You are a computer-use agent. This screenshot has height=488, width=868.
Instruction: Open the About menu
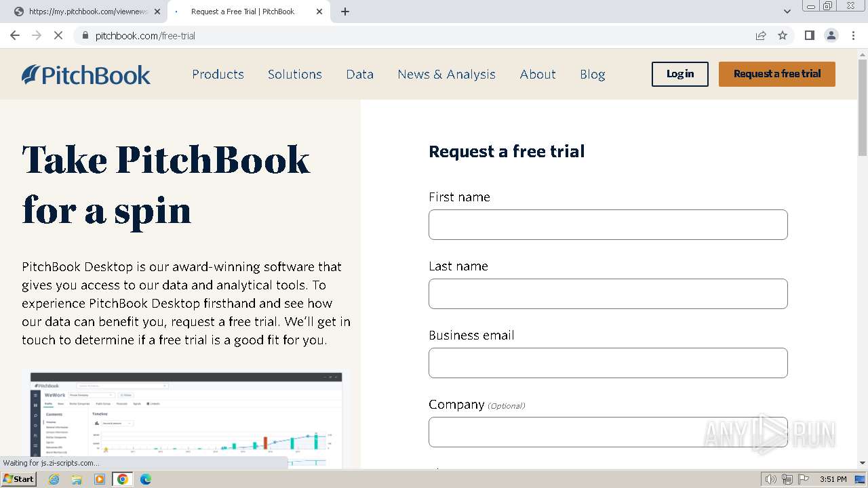[538, 75]
